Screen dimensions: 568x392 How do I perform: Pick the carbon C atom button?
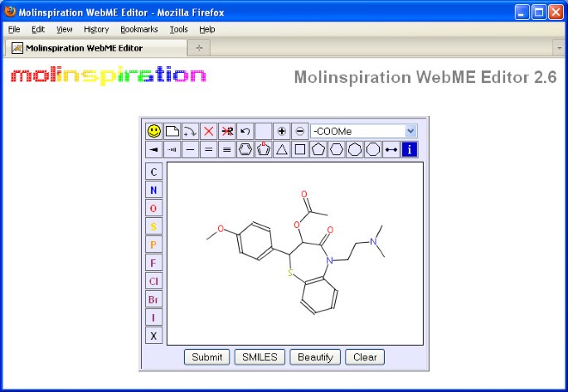153,172
